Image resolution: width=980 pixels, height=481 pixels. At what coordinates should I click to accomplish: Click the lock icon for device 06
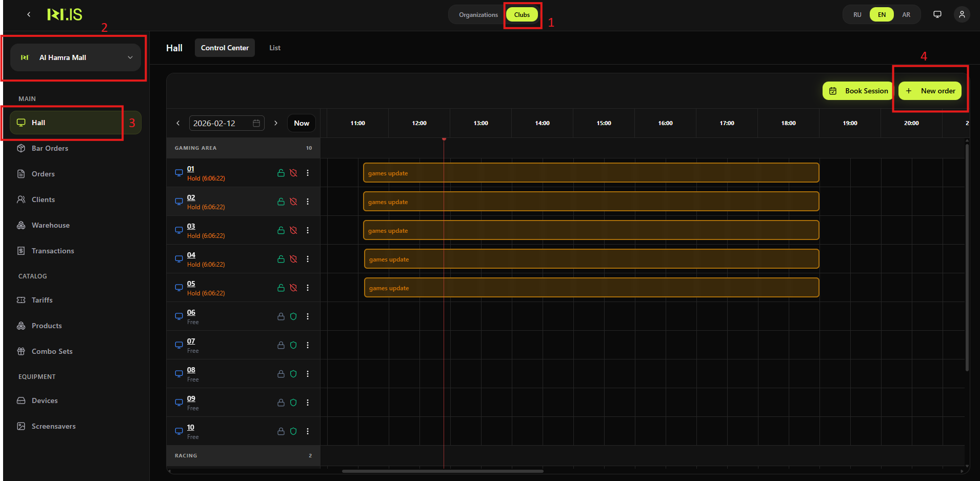click(x=281, y=316)
